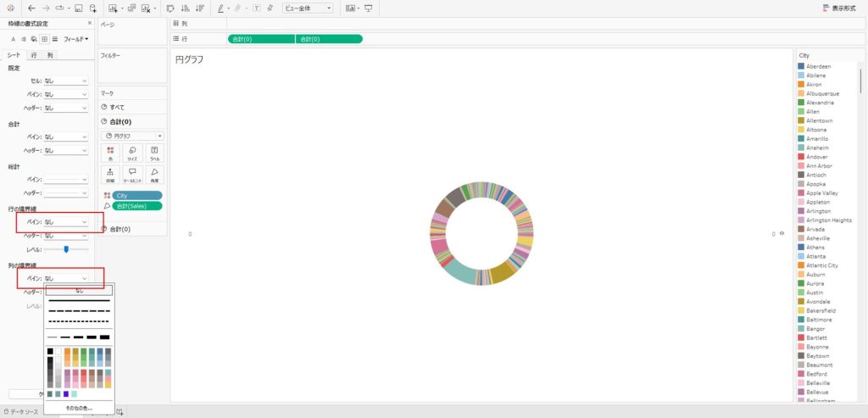This screenshot has width=868, height=418.
Task: Click その他の色 to choose more colors
Action: pos(79,408)
